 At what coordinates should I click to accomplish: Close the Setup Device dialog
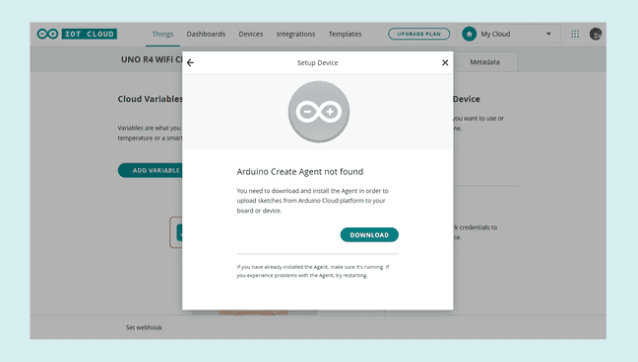445,63
